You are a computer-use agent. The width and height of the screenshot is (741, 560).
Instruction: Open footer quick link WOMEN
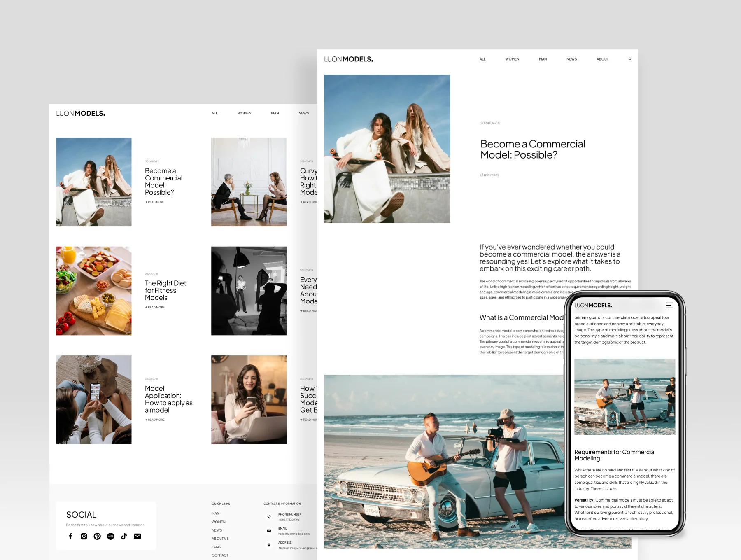tap(219, 522)
